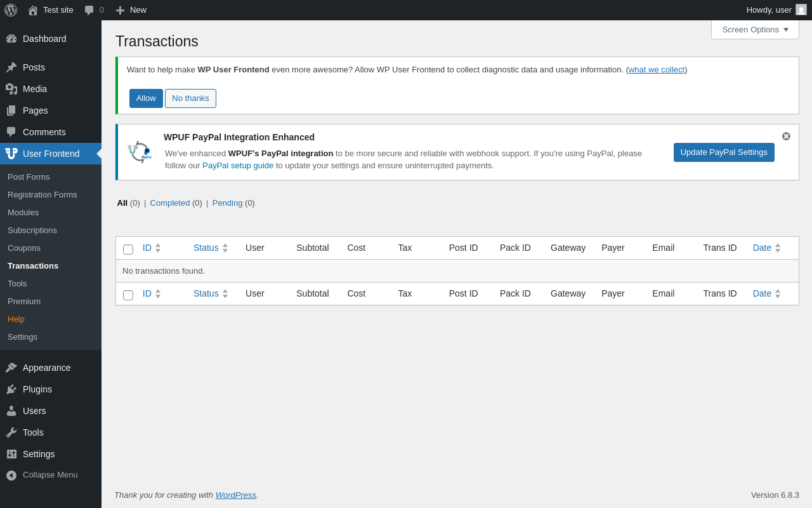Expand the Screen Options panel
This screenshot has height=508, width=812.
[x=755, y=30]
